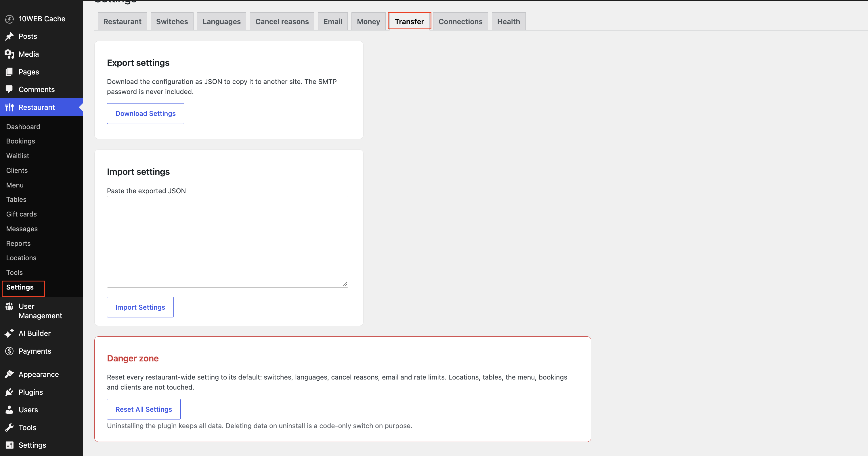Click the Pages document icon
The width and height of the screenshot is (868, 456).
click(9, 72)
